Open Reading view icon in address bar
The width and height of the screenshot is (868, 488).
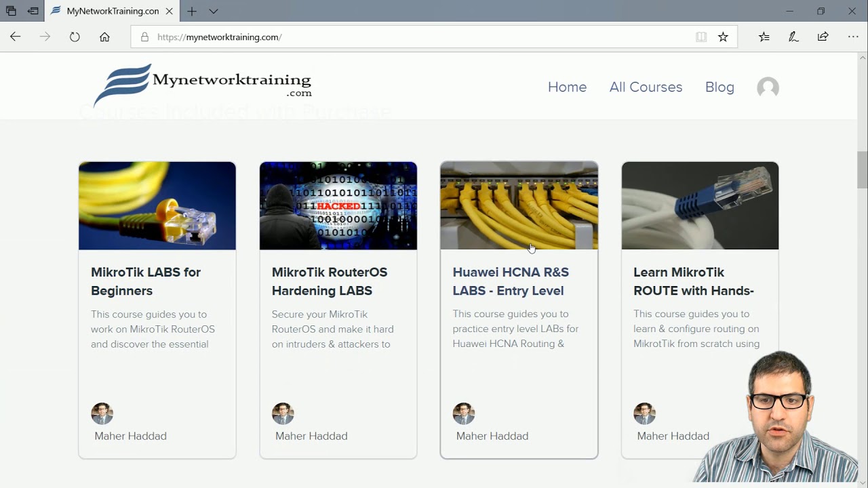coord(701,37)
